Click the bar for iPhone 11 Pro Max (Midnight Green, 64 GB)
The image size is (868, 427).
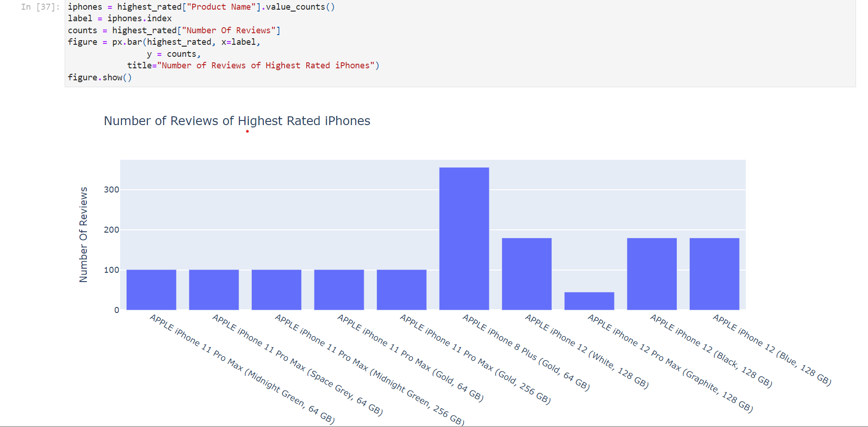(151, 289)
